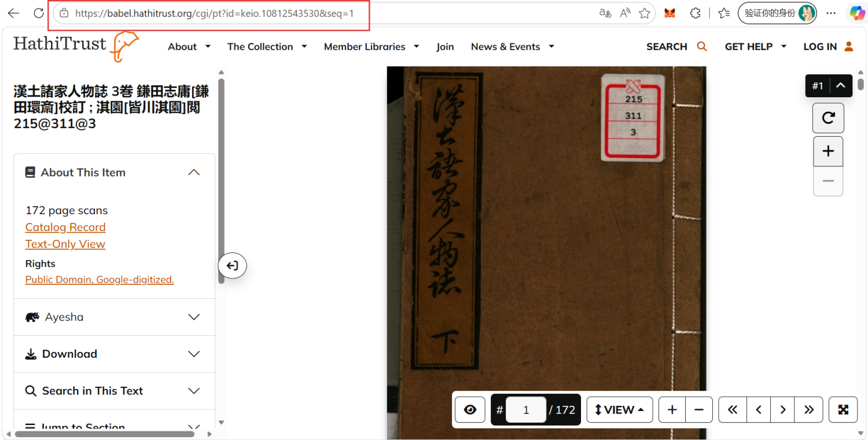Expand the Ayesha section
The width and height of the screenshot is (868, 440).
point(114,317)
